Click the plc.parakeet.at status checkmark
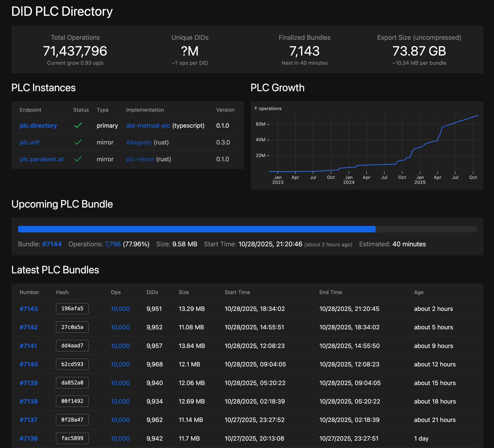 point(78,159)
